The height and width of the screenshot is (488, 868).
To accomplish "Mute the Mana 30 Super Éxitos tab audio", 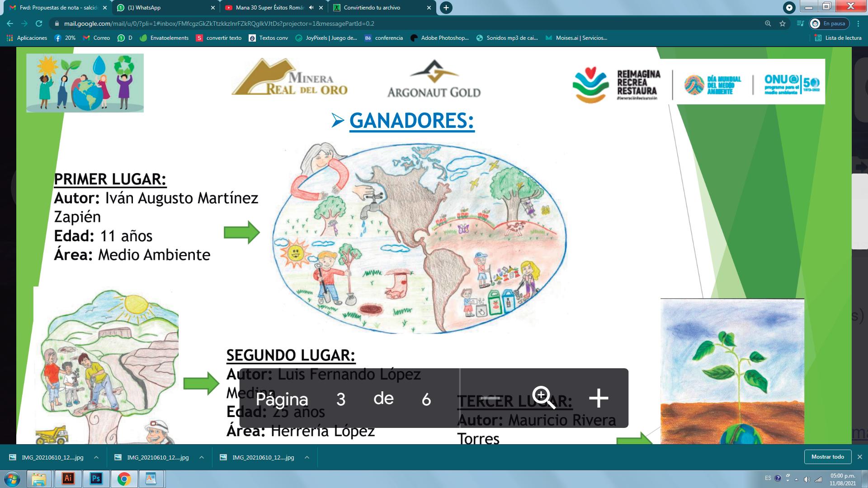I will coord(311,8).
